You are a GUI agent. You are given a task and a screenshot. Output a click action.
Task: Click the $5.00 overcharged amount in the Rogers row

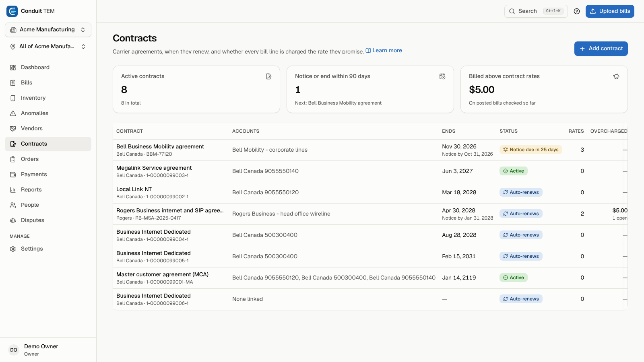pyautogui.click(x=620, y=210)
